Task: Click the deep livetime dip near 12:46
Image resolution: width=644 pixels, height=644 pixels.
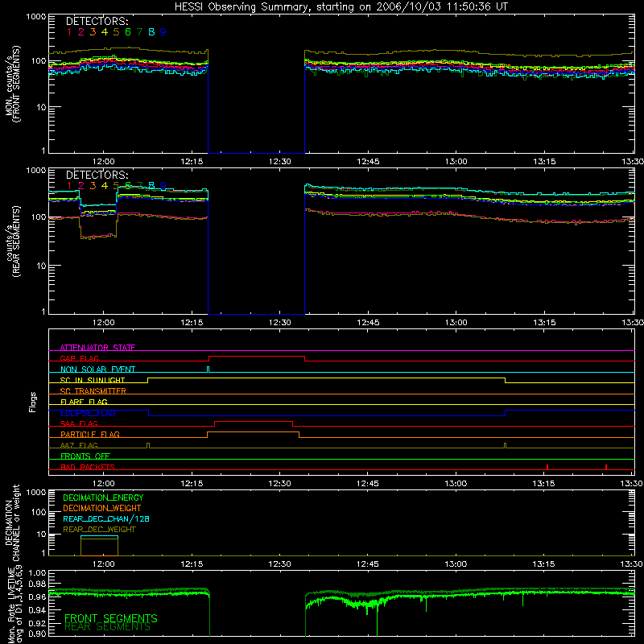Action: tap(377, 620)
